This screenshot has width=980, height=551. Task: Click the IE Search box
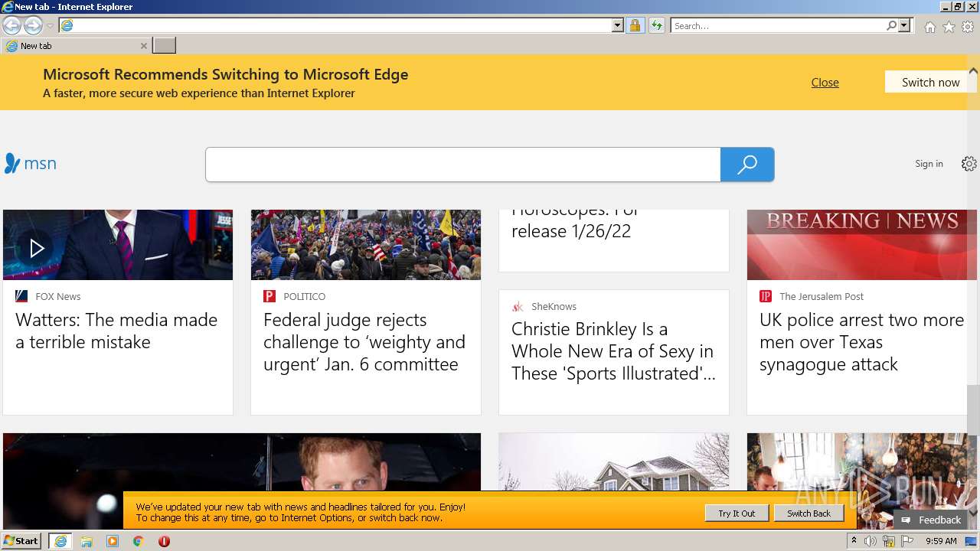click(x=778, y=25)
